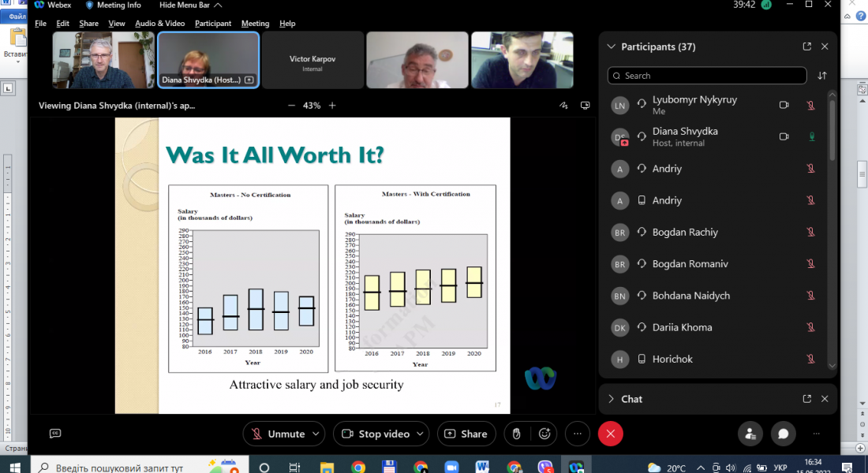Open the Participant menu
The image size is (868, 473).
click(213, 24)
